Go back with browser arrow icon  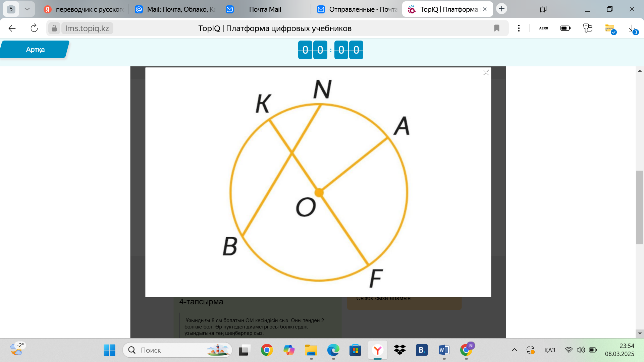click(x=12, y=28)
